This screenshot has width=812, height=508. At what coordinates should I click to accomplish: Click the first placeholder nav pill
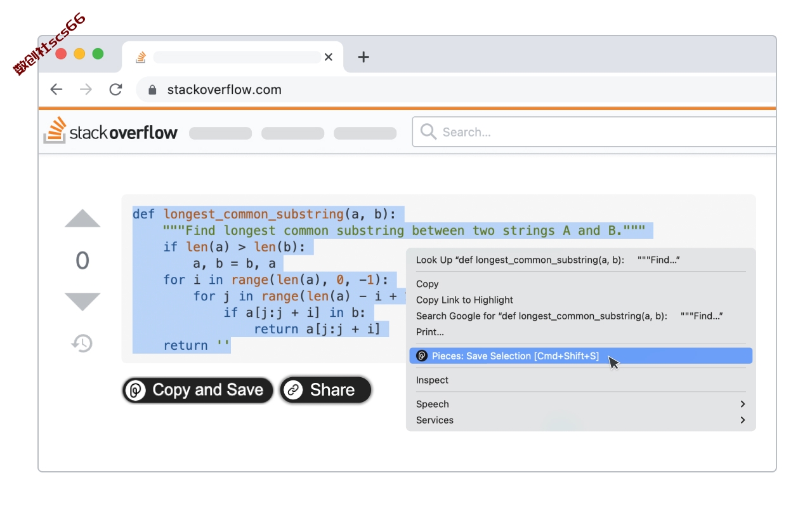(220, 133)
